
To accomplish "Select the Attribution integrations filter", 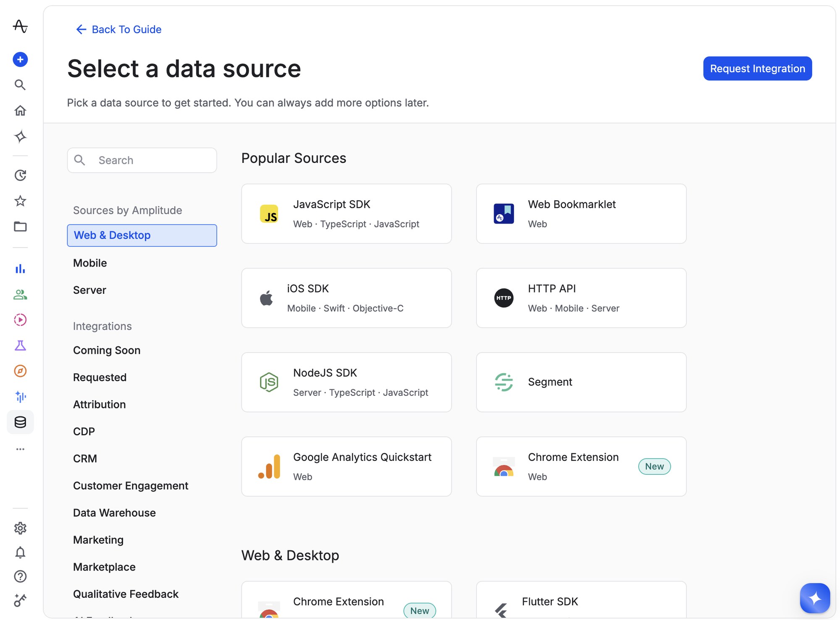I will (100, 404).
